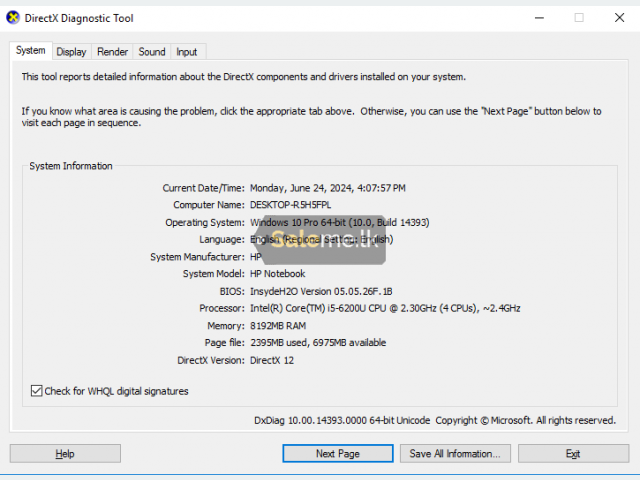Image resolution: width=640 pixels, height=480 pixels.
Task: Click Save All Information button
Action: pyautogui.click(x=455, y=453)
